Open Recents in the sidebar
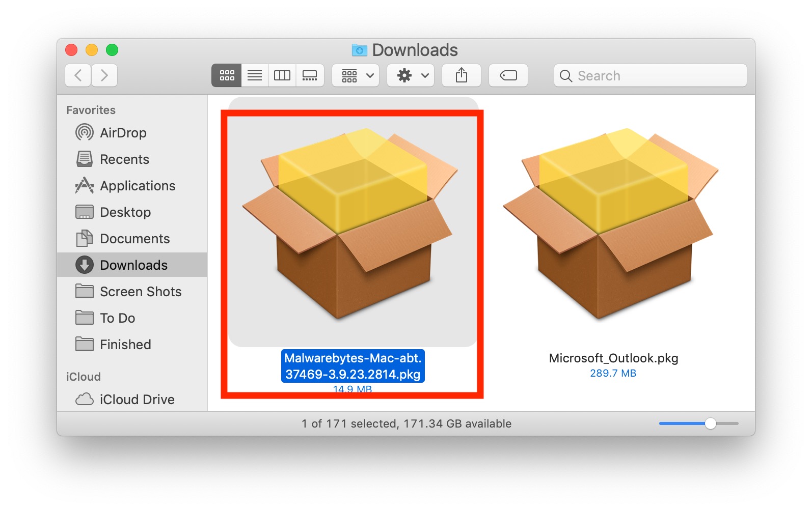 pos(132,159)
